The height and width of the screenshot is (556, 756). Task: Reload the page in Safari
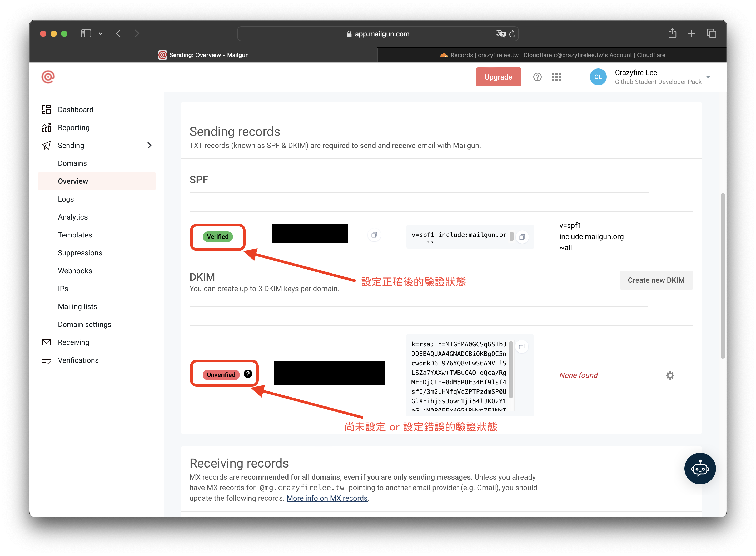coord(512,34)
